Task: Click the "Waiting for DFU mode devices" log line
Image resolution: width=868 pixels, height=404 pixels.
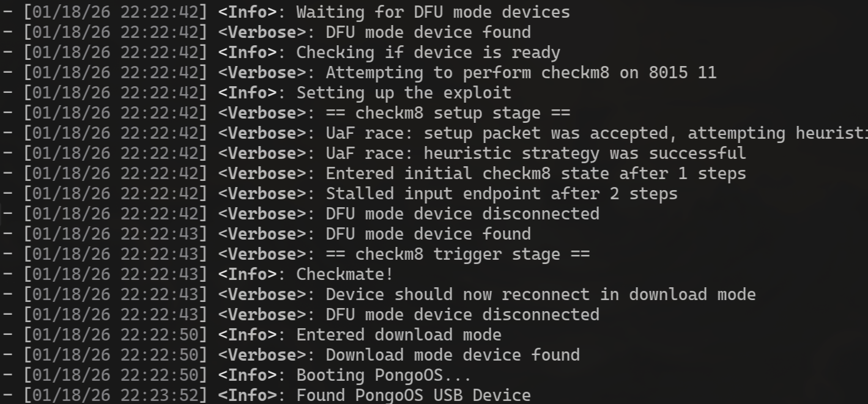Action: tap(432, 12)
